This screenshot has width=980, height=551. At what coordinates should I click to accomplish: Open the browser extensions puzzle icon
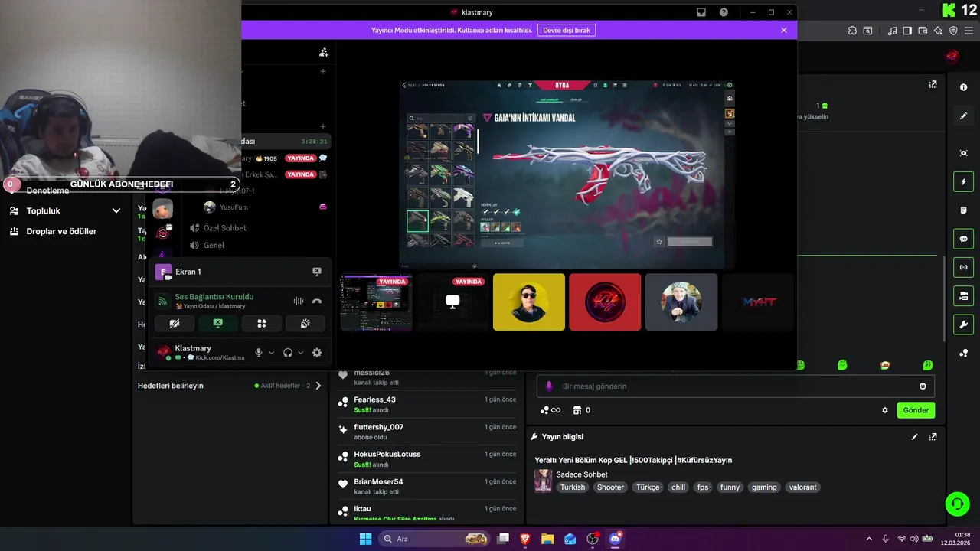[852, 31]
